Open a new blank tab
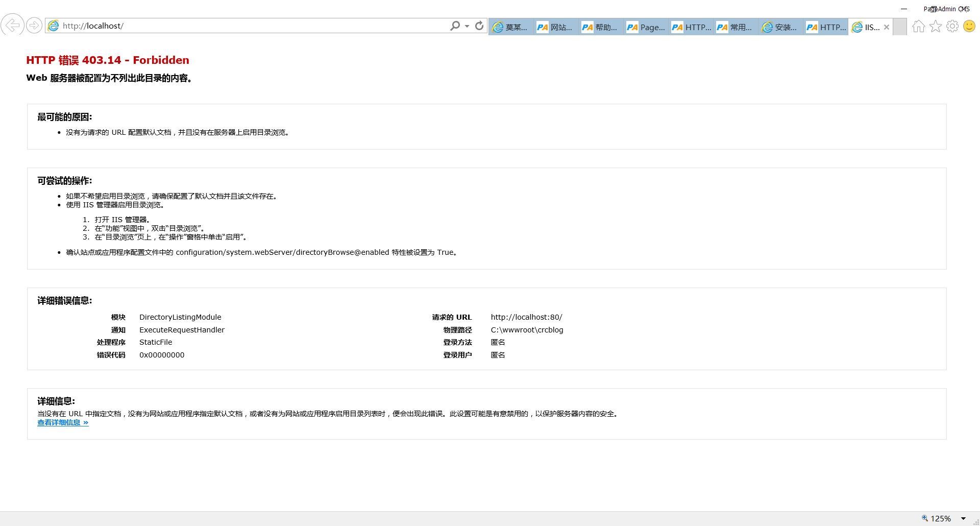This screenshot has width=980, height=526. tap(900, 27)
